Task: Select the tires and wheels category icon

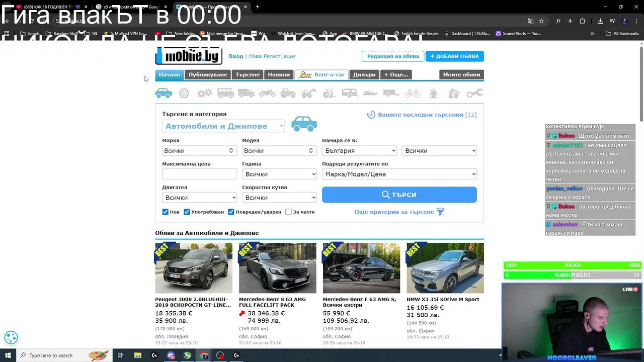Action: coord(184,93)
